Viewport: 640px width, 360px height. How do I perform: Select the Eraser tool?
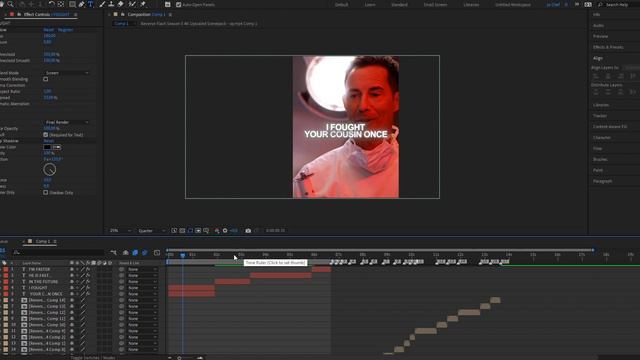(120, 4)
